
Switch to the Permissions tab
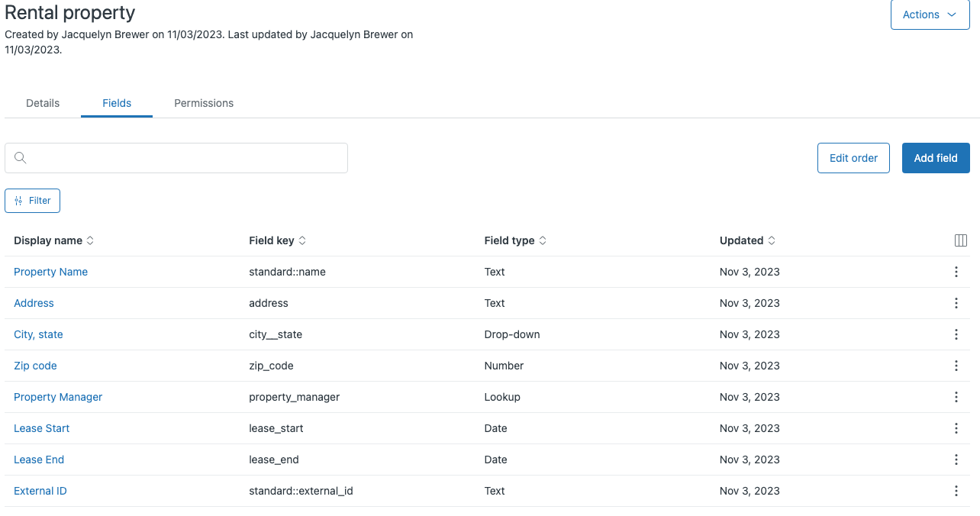(x=203, y=103)
